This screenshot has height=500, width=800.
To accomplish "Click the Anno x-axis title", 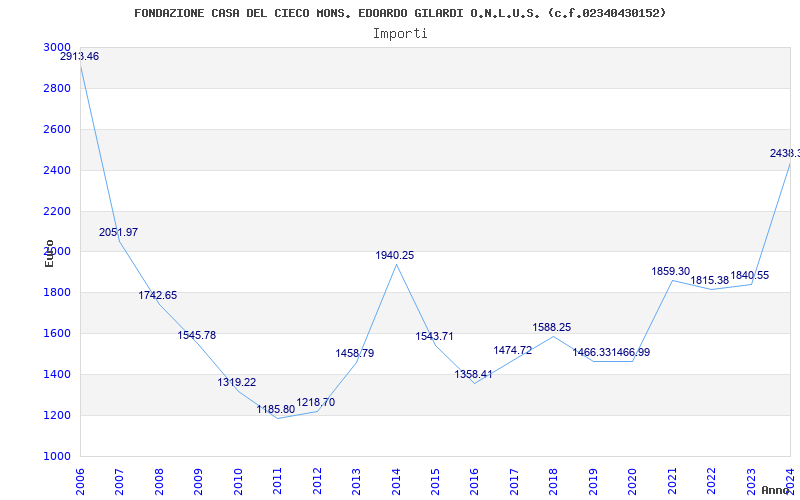I will click(x=777, y=491).
